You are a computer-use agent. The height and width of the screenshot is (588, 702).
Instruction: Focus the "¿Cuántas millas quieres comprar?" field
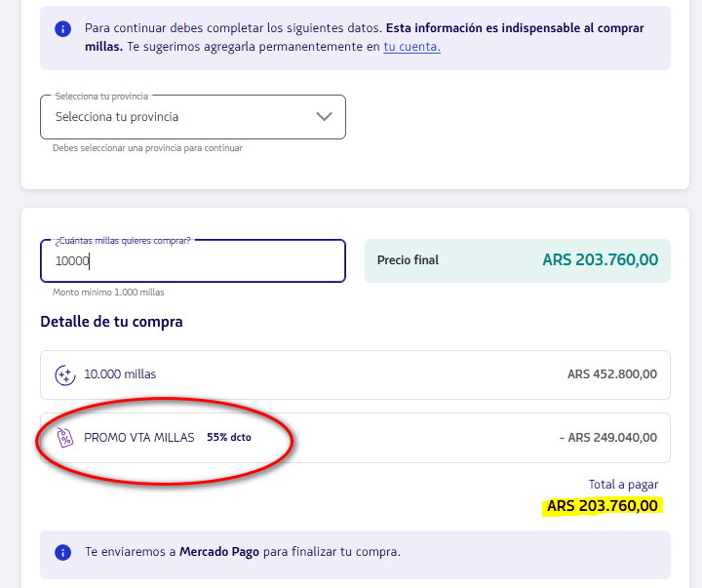(x=192, y=261)
